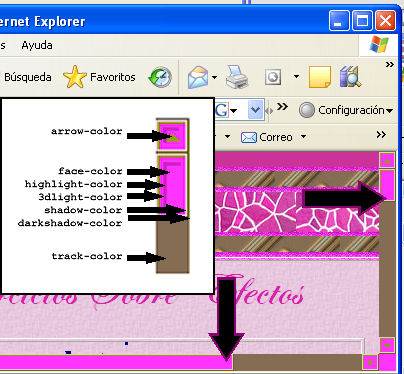Click the pink vertical scrollbar thumb
The width and height of the screenshot is (404, 374).
coord(387,185)
